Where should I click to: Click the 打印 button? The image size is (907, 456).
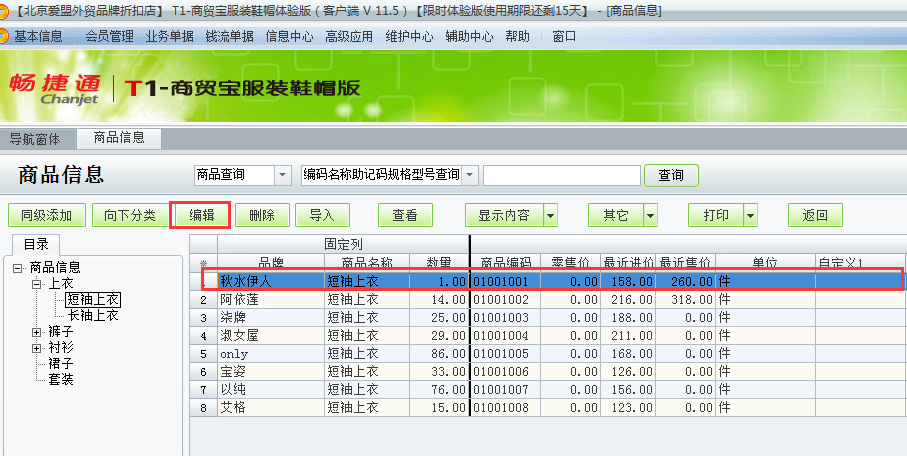pyautogui.click(x=716, y=215)
